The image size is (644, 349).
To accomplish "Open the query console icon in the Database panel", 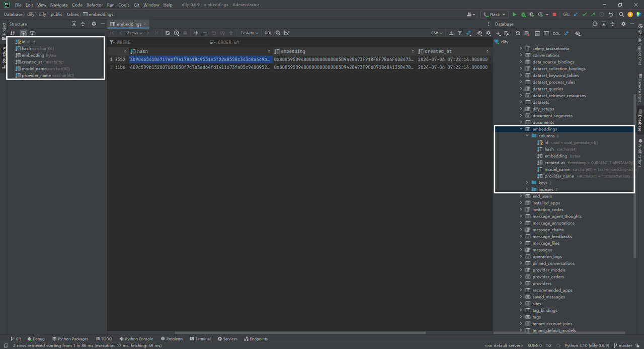I will [x=537, y=33].
